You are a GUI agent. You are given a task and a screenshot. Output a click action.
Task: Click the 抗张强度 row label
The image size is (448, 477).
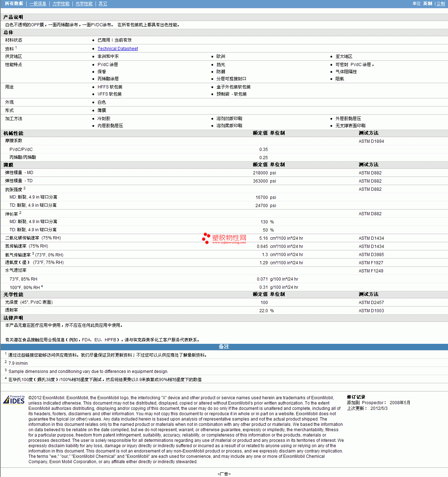tap(14, 189)
